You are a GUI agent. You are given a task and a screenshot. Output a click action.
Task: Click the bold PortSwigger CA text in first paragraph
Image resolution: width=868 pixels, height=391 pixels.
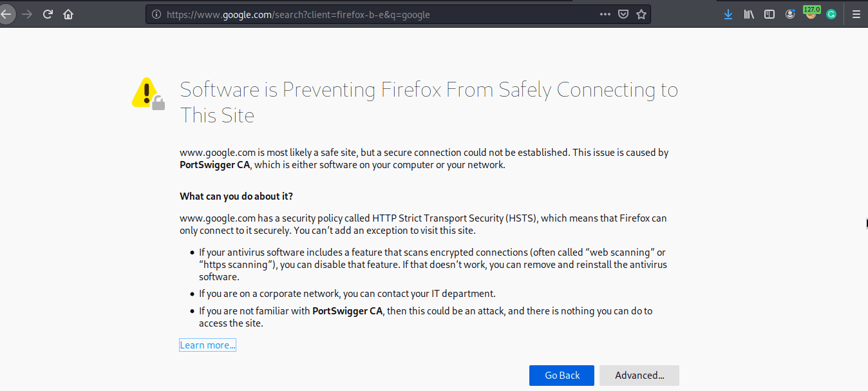point(214,165)
